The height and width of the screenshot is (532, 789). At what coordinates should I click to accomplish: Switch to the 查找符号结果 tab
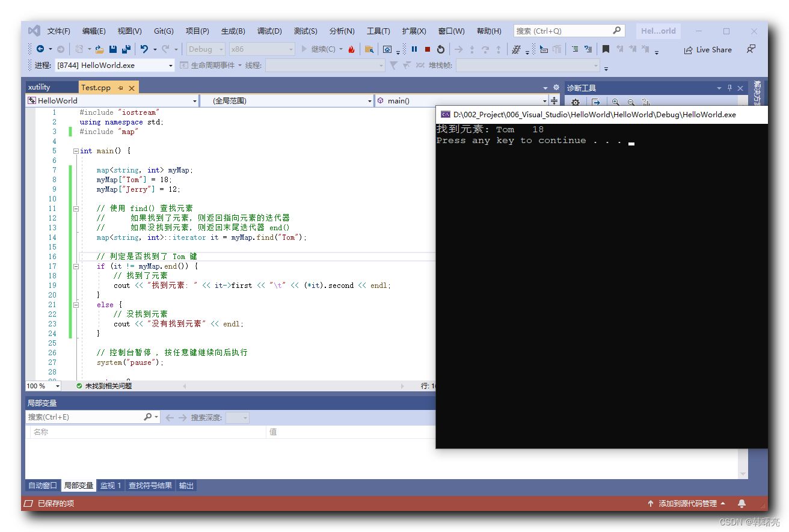coord(150,486)
